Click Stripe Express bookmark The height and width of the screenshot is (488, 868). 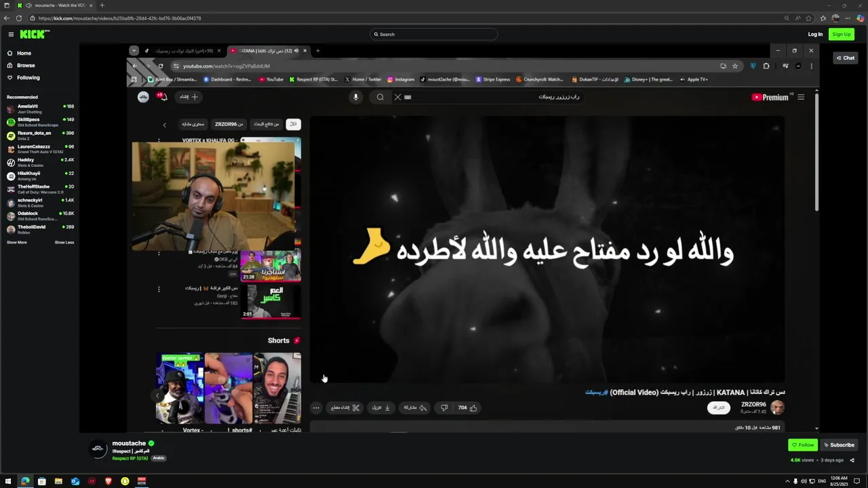coord(493,79)
